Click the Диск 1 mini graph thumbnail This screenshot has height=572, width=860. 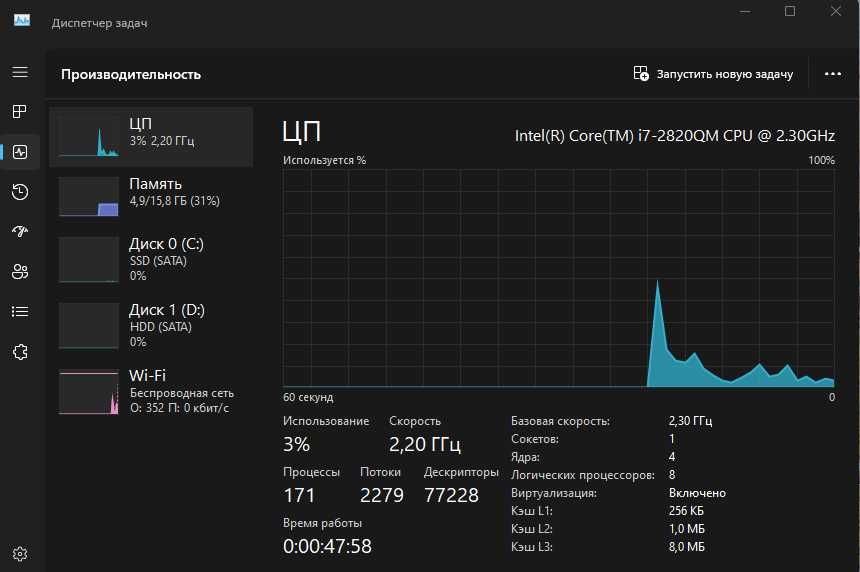[x=89, y=326]
